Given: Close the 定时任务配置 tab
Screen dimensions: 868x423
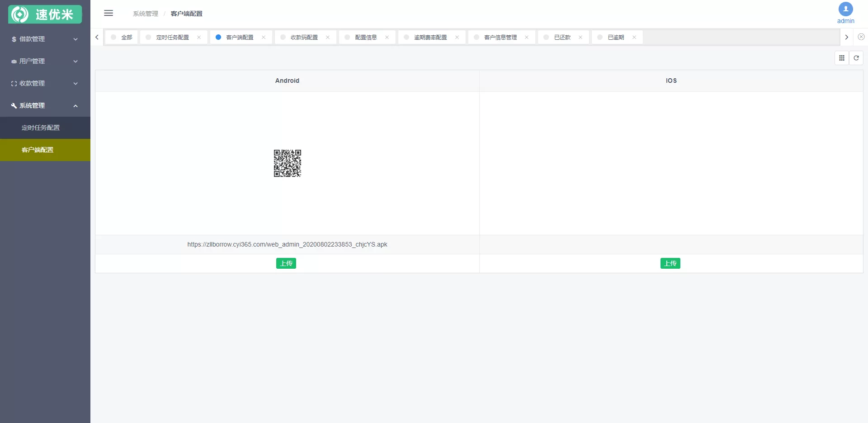Looking at the screenshot, I should 199,37.
